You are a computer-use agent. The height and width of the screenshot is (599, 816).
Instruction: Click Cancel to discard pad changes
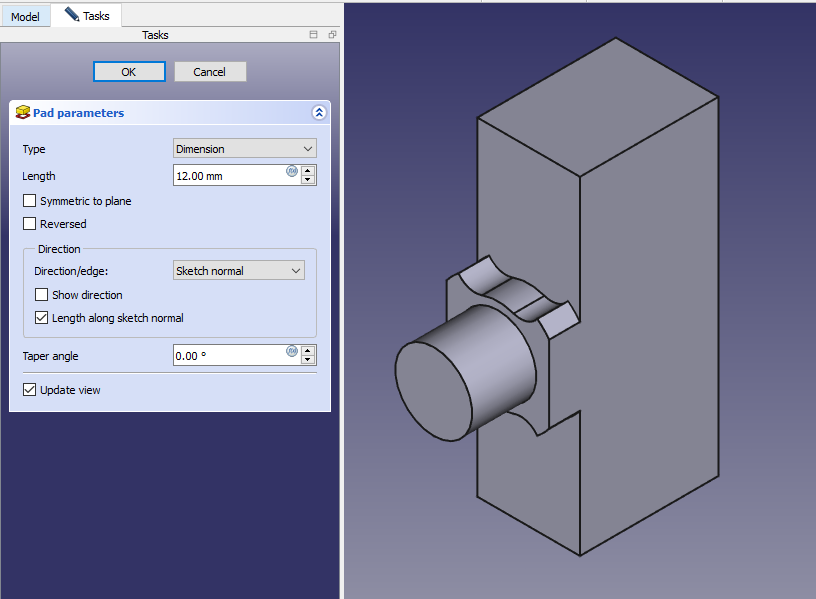coord(210,72)
